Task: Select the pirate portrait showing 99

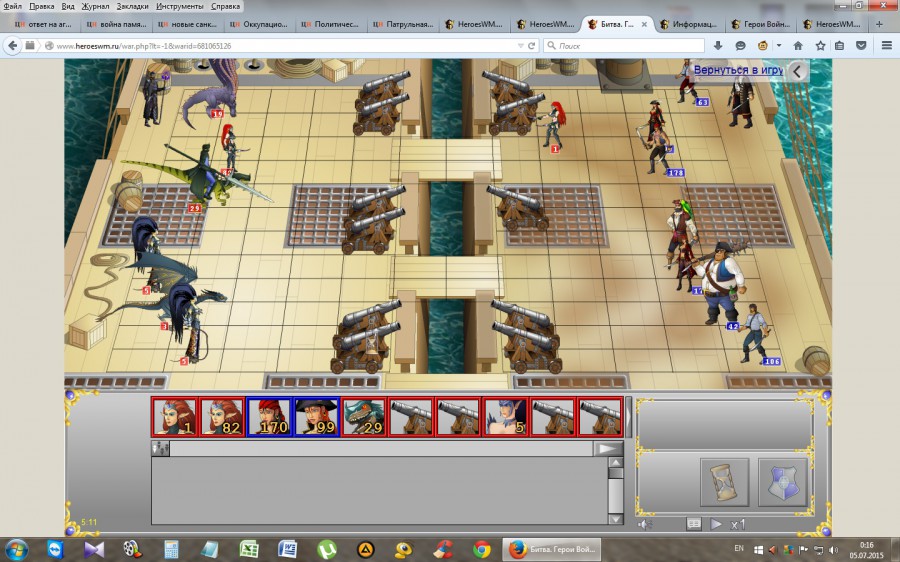Action: (x=317, y=416)
